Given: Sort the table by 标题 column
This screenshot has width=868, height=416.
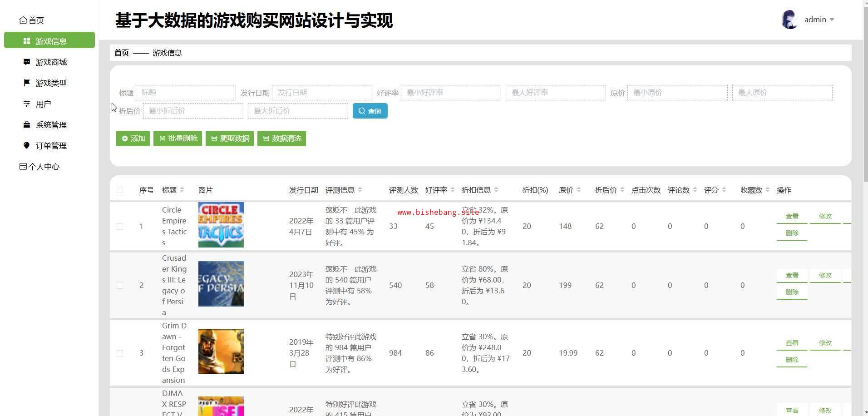Looking at the screenshot, I should (182, 190).
